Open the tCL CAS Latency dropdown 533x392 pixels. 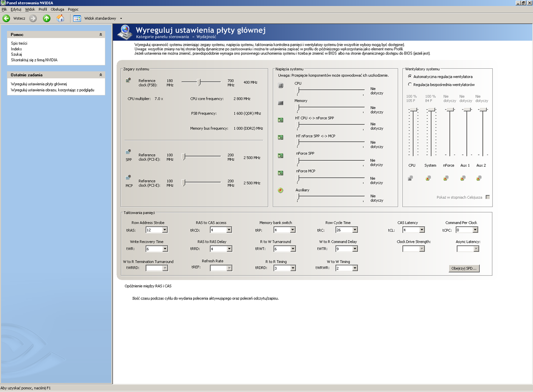pyautogui.click(x=413, y=230)
